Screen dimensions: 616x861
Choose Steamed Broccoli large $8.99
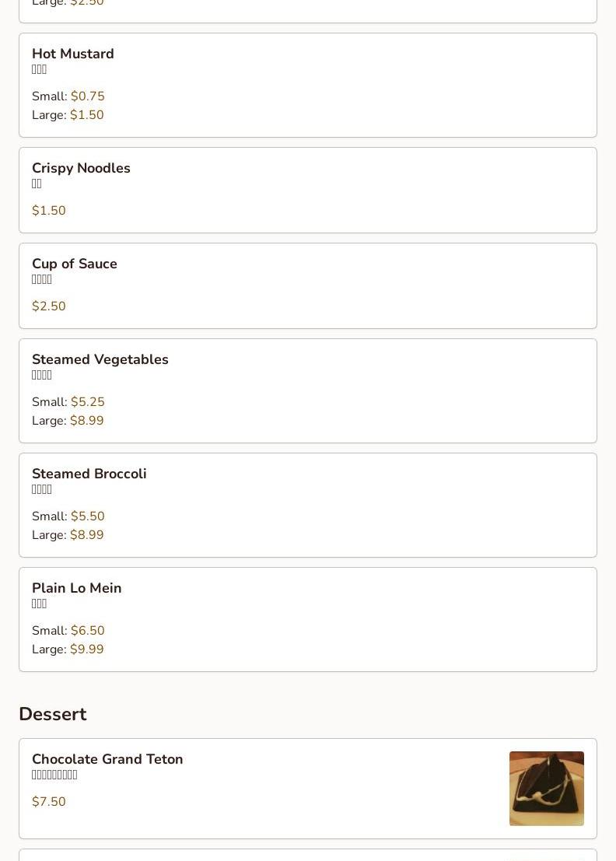pyautogui.click(x=86, y=535)
